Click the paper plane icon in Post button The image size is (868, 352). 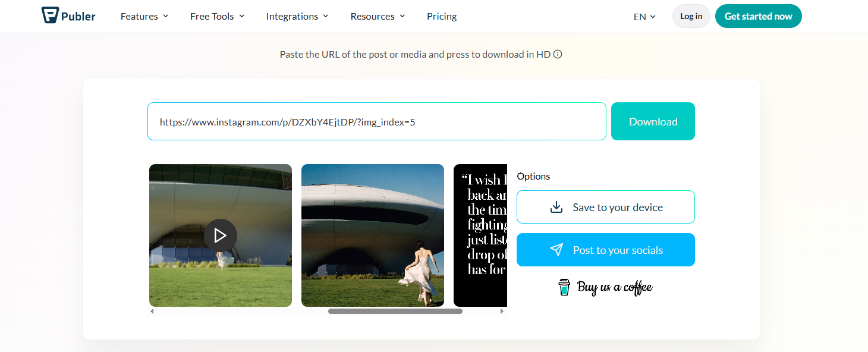(x=556, y=250)
